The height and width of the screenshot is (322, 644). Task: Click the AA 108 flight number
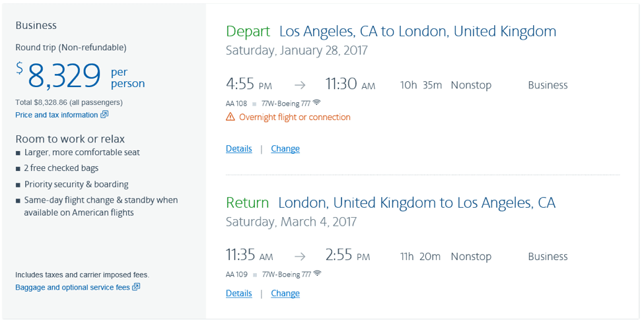pos(236,104)
